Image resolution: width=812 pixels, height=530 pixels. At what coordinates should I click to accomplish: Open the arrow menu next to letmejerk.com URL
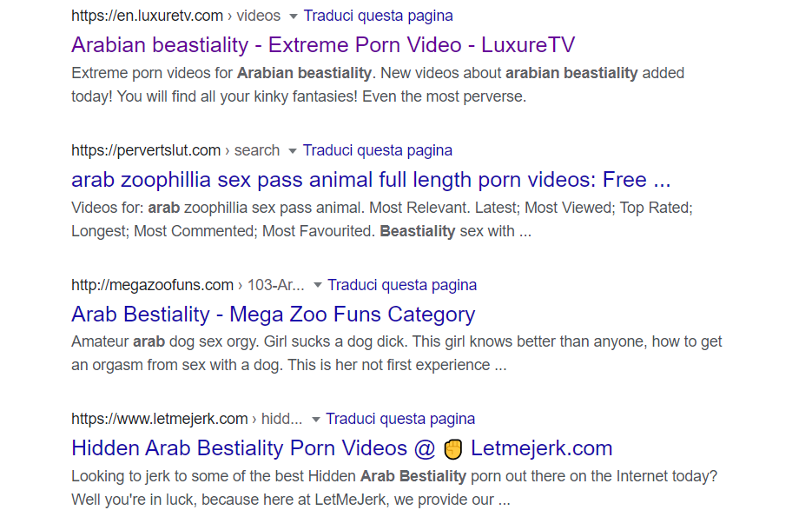coord(316,420)
